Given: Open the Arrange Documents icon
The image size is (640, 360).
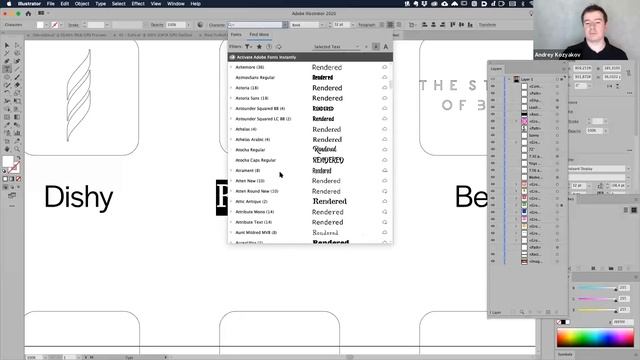Looking at the screenshot, I should coord(41,13).
